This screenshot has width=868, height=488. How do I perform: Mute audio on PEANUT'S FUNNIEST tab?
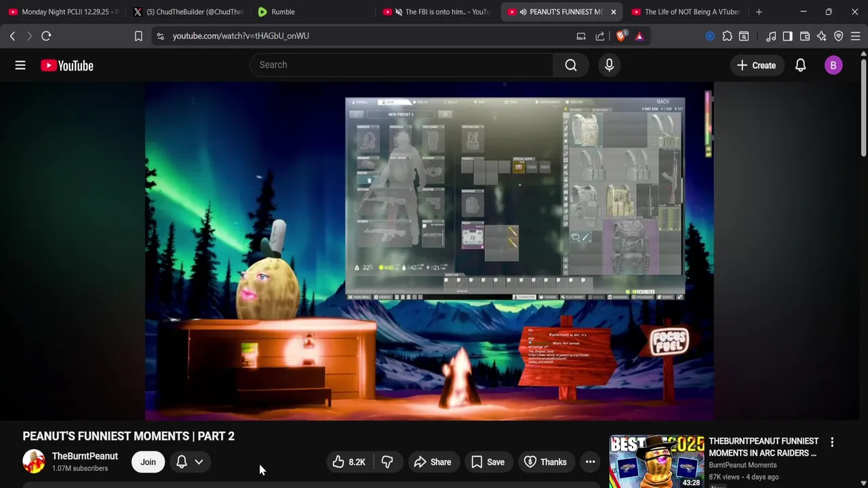coord(523,12)
